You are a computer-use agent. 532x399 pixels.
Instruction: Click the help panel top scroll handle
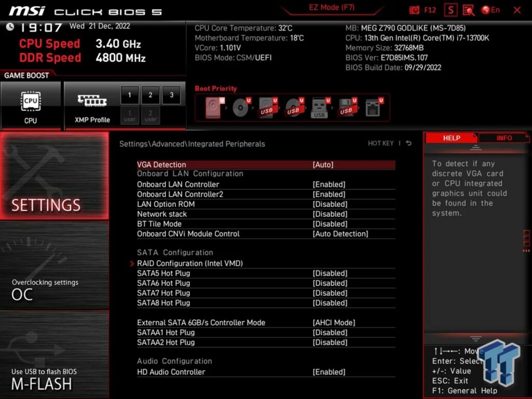[x=476, y=148]
